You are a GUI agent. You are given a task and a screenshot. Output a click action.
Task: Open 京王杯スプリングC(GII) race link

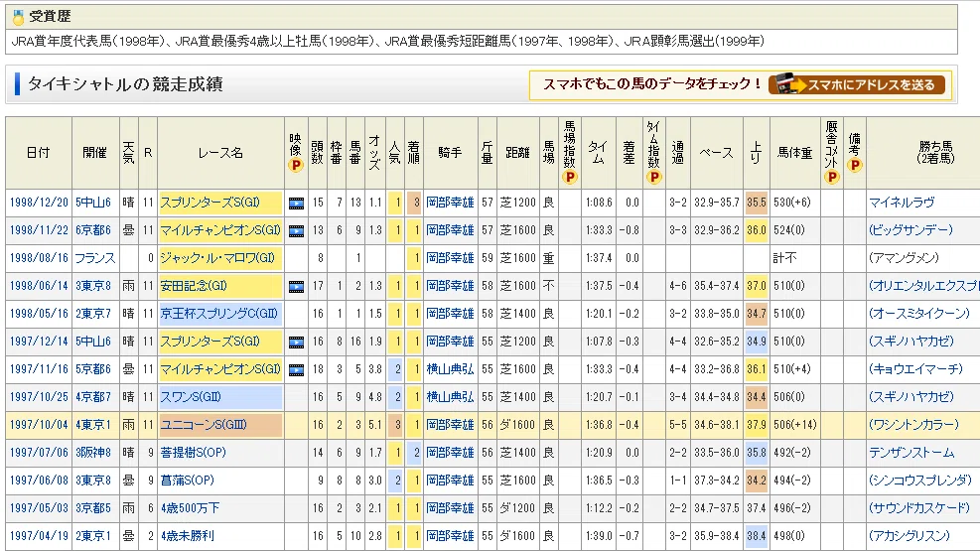pos(218,314)
